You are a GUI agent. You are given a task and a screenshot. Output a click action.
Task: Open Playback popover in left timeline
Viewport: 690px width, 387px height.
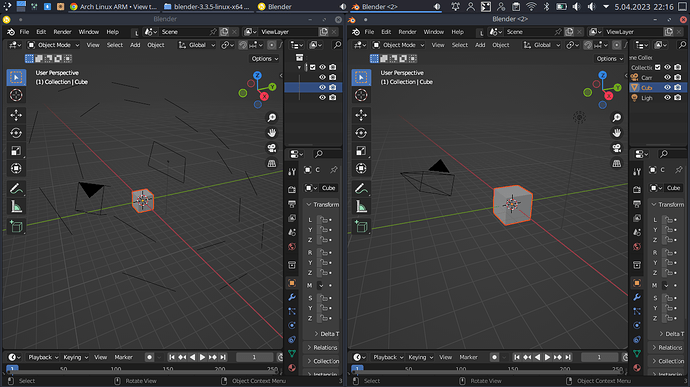[43, 357]
